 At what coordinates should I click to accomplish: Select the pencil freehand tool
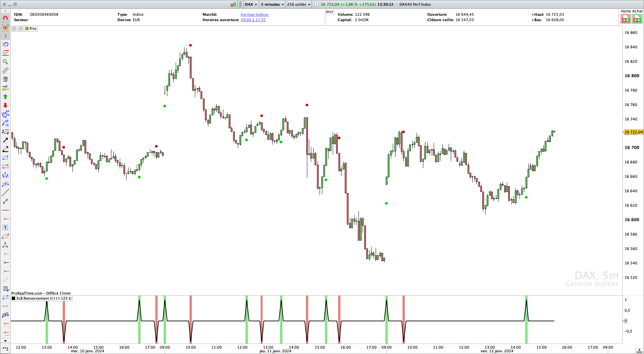click(5, 149)
